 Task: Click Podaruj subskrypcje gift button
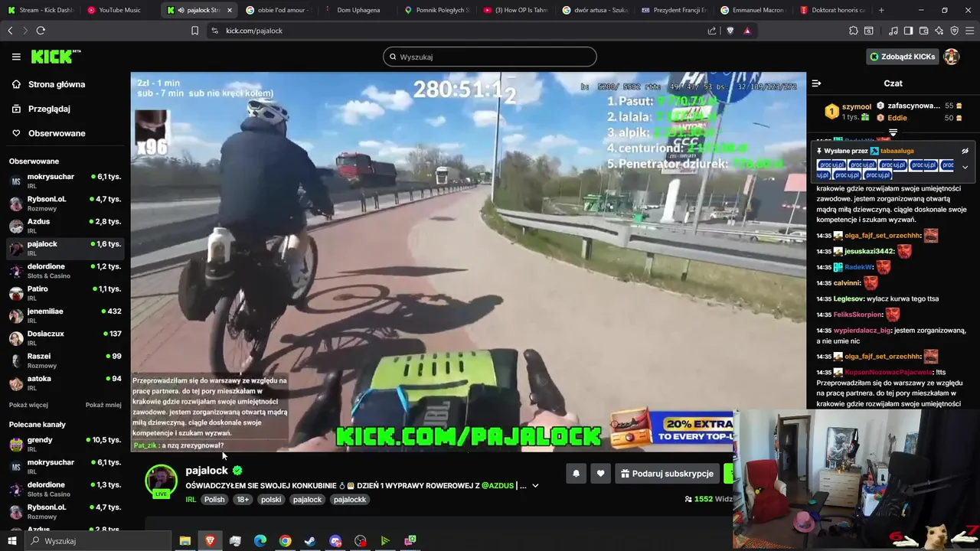pyautogui.click(x=667, y=474)
